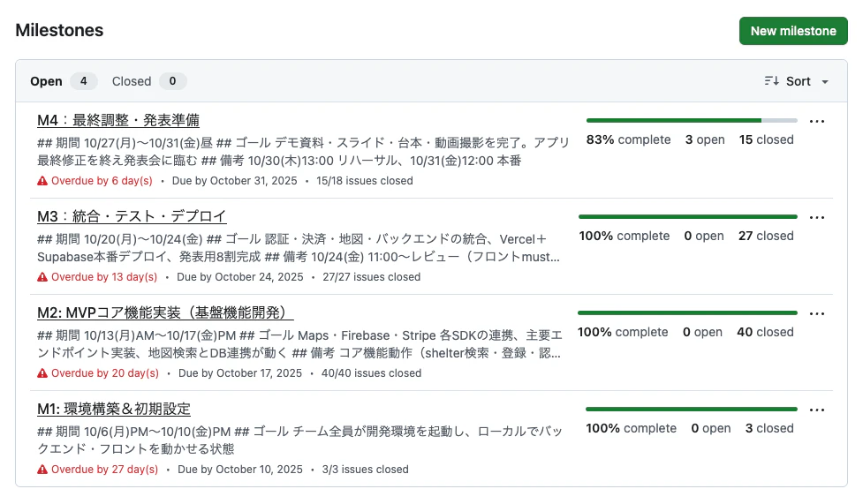
Task: Open the three-dot menu for milestone M1
Action: pos(817,410)
